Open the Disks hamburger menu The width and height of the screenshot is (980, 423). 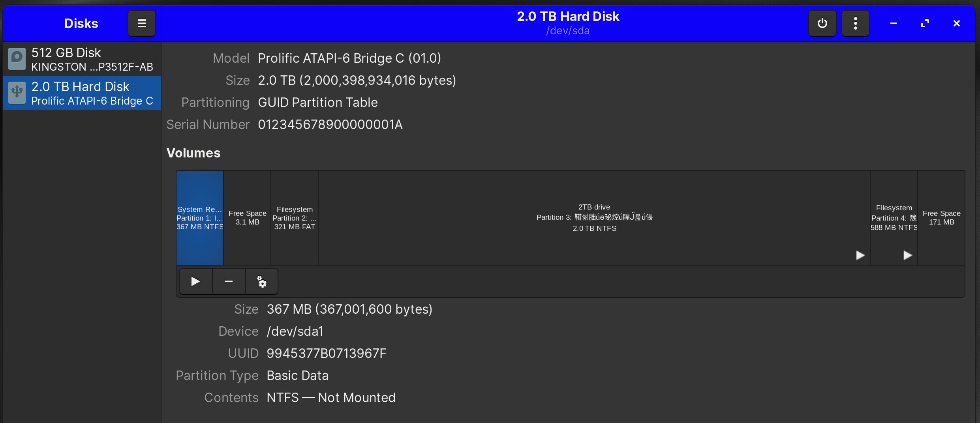(141, 23)
